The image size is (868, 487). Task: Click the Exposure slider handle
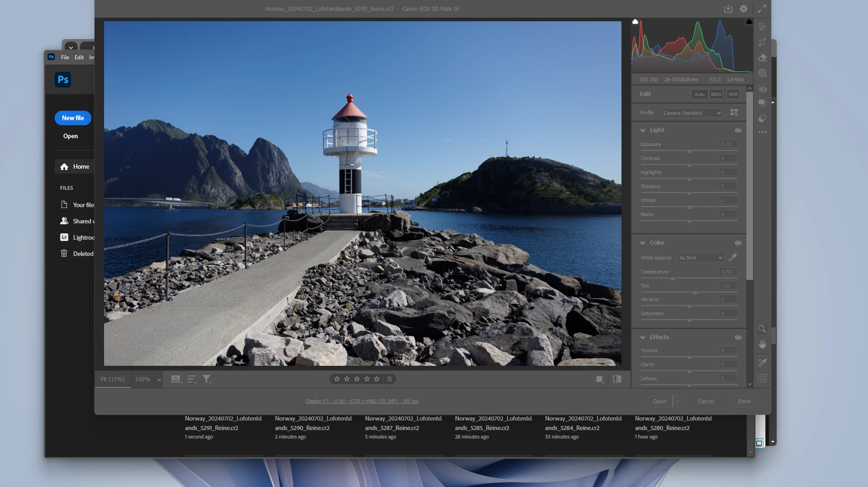689,151
